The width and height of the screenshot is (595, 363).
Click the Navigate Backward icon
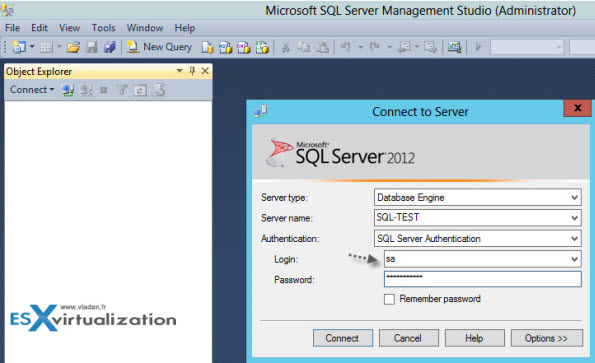(405, 47)
